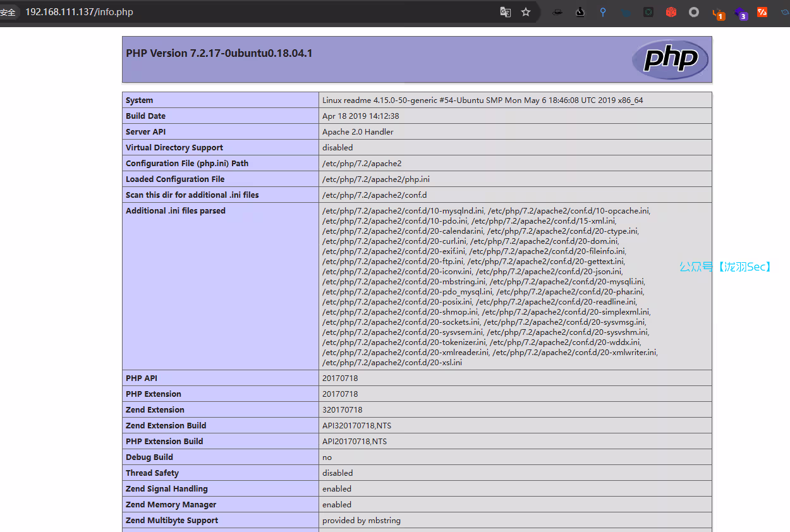Click the chess knight extension icon
Image resolution: width=790 pixels, height=532 pixels.
[580, 12]
